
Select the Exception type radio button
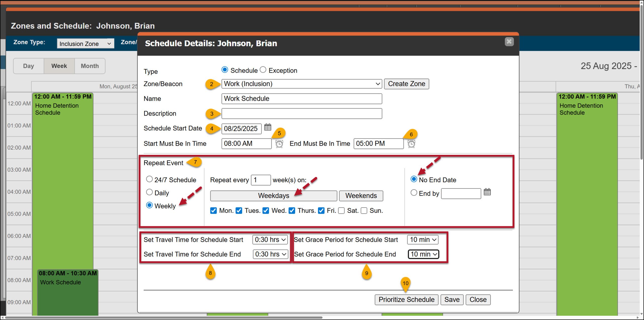[x=263, y=70]
